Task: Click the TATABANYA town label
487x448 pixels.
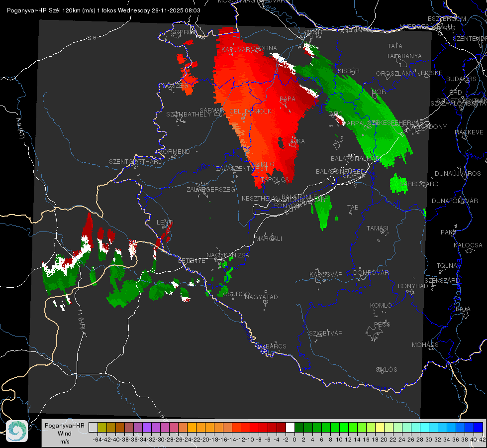Action: (x=404, y=56)
